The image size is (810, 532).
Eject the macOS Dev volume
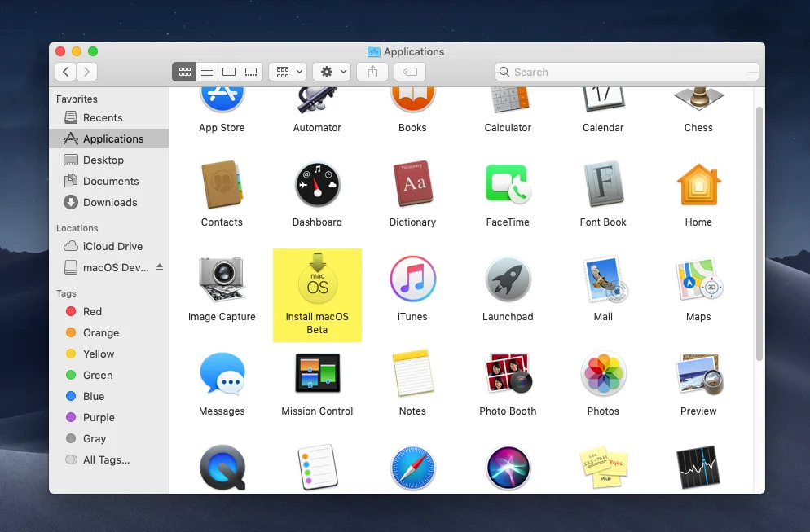tap(160, 267)
